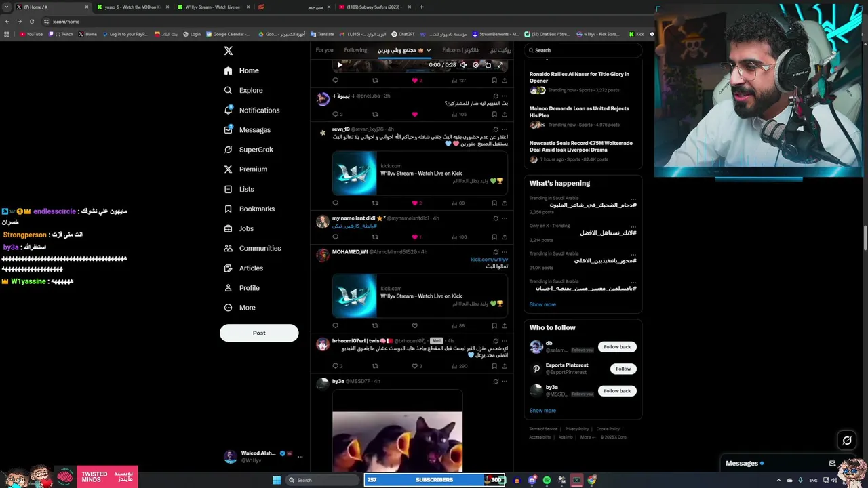Reply to the brhoomi07w1 post

(x=336, y=366)
